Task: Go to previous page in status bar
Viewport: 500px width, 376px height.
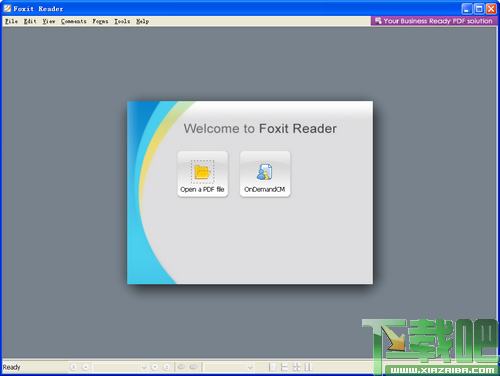Action: pos(86,367)
